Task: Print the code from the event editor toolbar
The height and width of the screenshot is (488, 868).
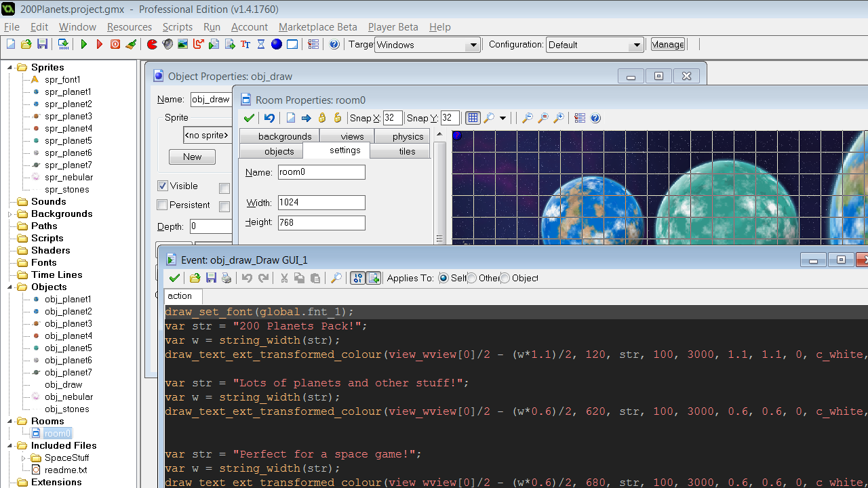Action: pyautogui.click(x=226, y=278)
